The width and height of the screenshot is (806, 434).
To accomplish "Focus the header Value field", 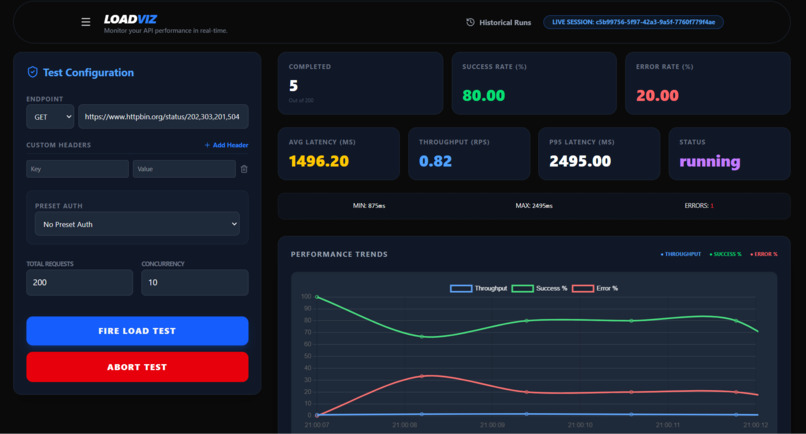I will pos(185,169).
